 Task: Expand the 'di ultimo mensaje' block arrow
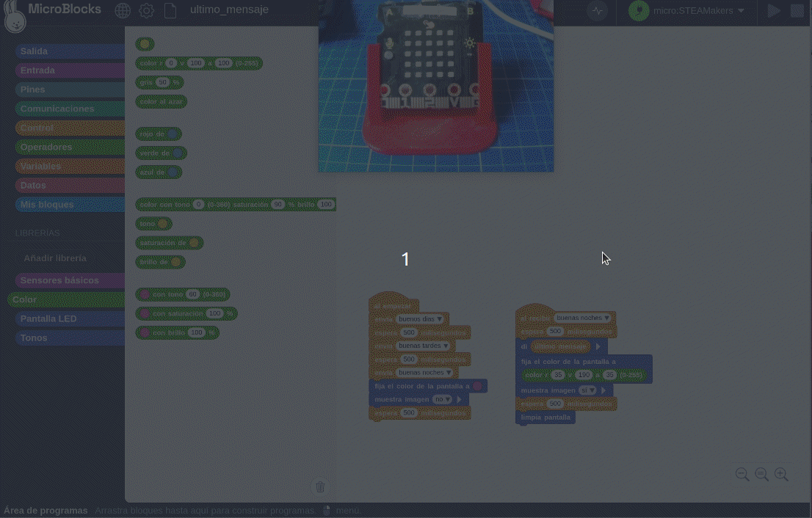coord(598,346)
